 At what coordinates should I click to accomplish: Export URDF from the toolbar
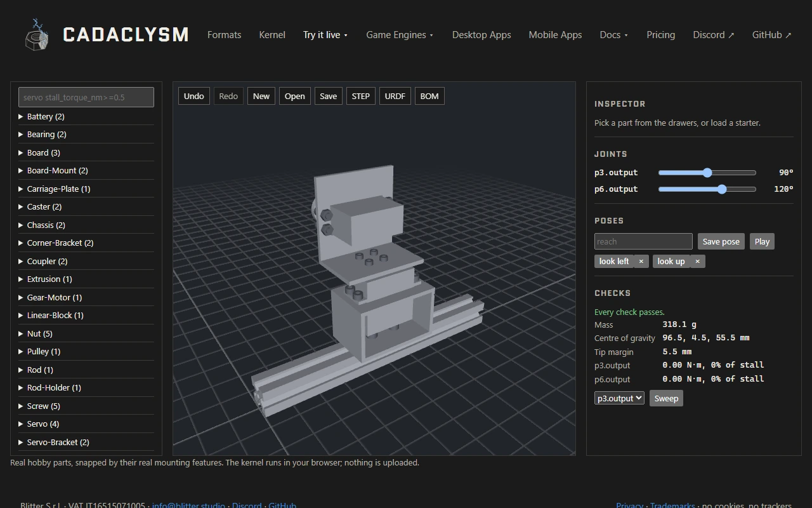pyautogui.click(x=395, y=96)
